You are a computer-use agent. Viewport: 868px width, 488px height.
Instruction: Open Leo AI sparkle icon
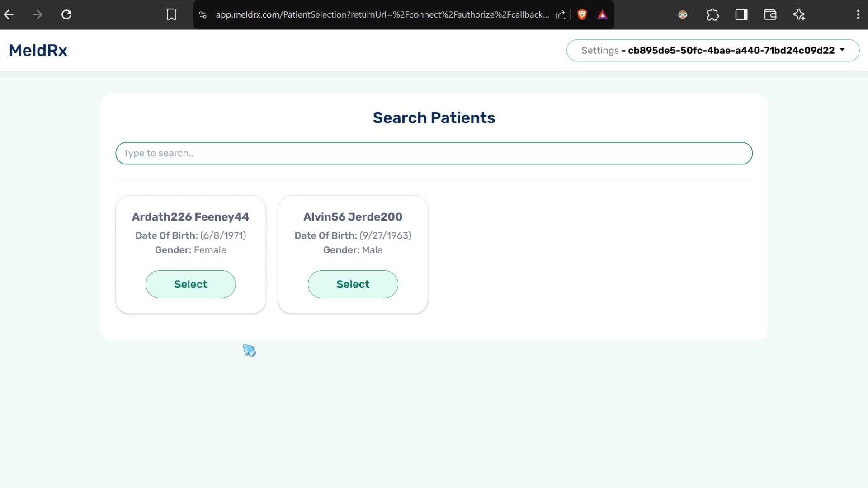click(x=799, y=15)
